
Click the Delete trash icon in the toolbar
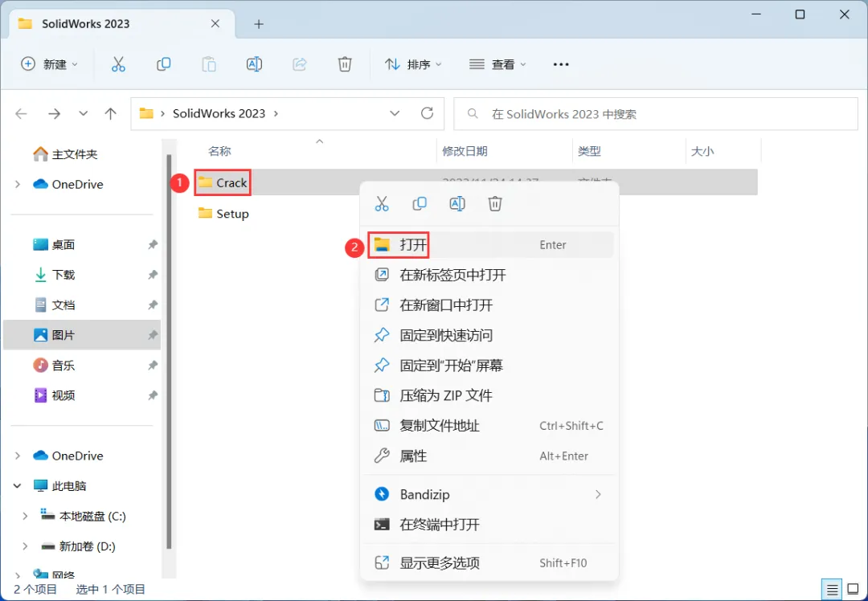click(x=345, y=64)
